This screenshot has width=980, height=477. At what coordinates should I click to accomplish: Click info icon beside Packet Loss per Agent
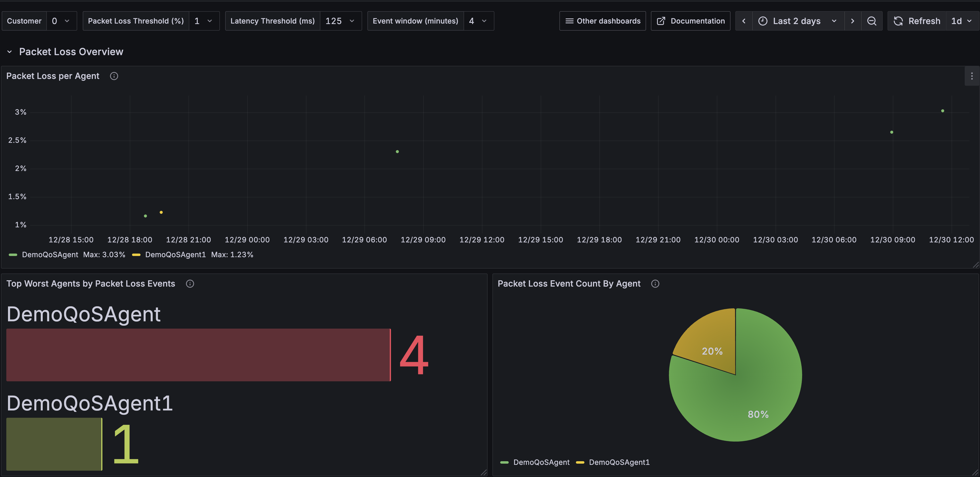[x=114, y=76]
